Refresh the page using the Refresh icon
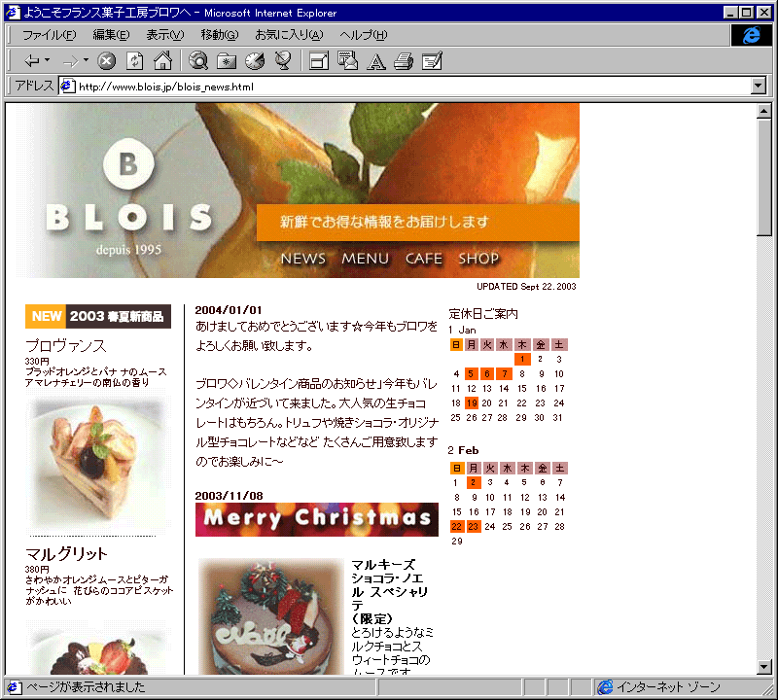This screenshot has height=700, width=778. [134, 61]
